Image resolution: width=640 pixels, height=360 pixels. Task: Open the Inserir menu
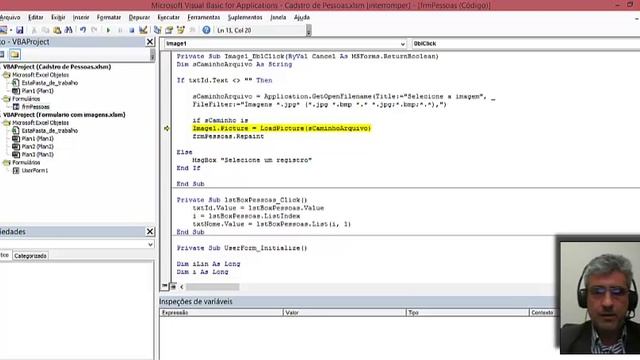(81, 17)
